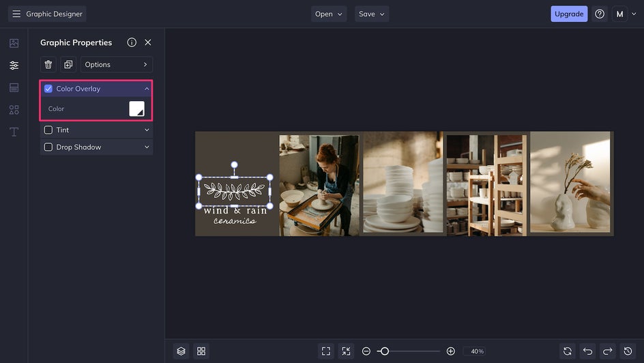Click the rotation handle above leaf graphic

[234, 164]
